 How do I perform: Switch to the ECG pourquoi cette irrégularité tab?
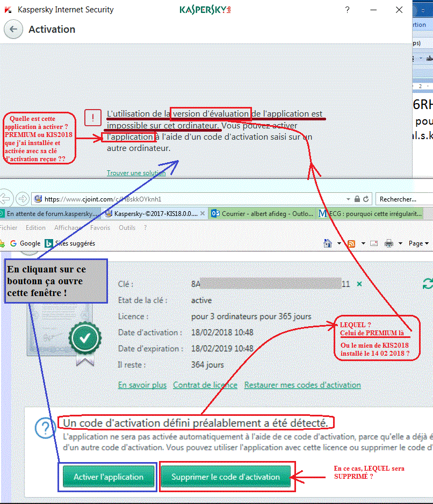coord(370,213)
